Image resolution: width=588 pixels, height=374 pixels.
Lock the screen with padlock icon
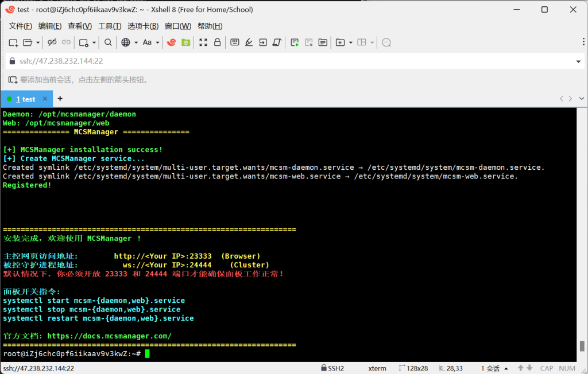(217, 42)
